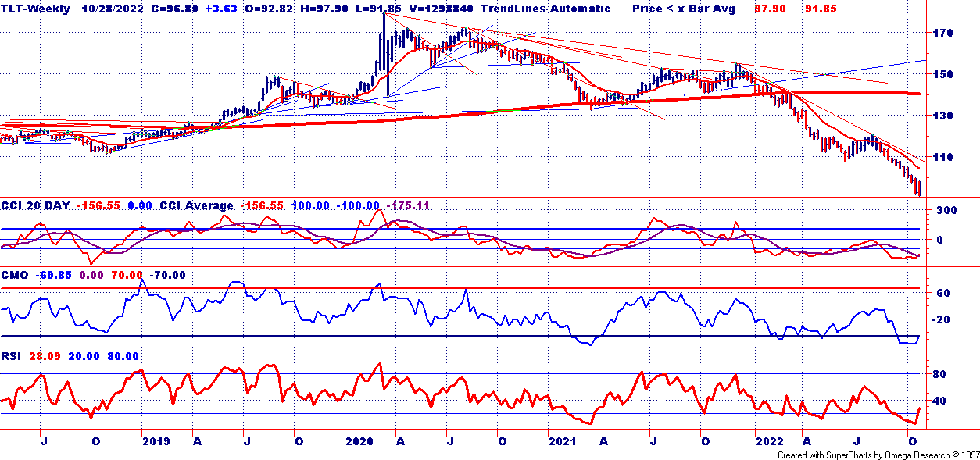The image size is (980, 460).
Task: Click the CMO value -69.85
Action: tap(55, 275)
